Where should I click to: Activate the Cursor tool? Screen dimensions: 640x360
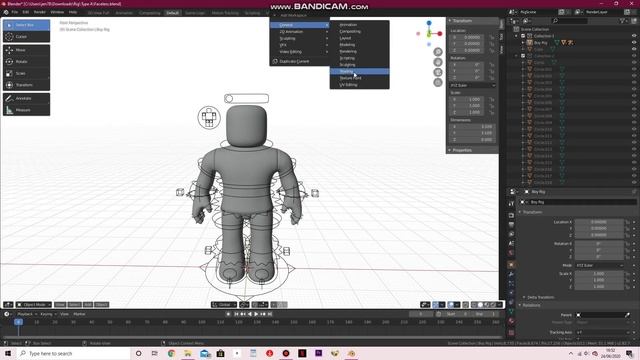pyautogui.click(x=27, y=37)
